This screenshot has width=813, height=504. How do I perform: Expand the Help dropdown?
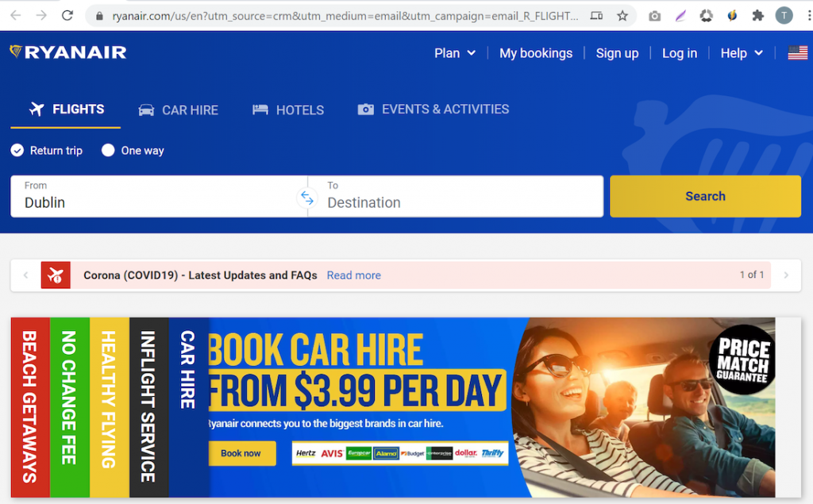pyautogui.click(x=740, y=52)
